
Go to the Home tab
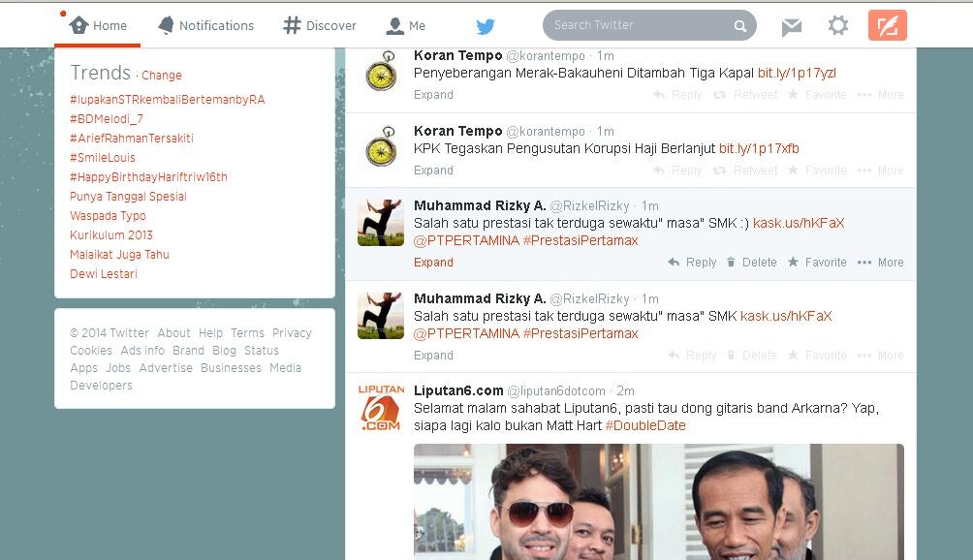(98, 25)
